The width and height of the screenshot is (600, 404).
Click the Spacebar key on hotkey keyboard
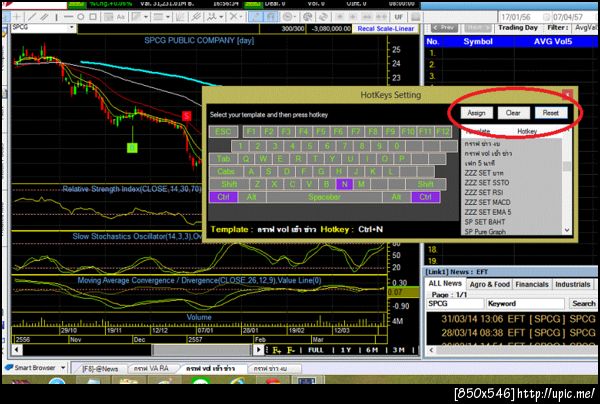pyautogui.click(x=324, y=197)
